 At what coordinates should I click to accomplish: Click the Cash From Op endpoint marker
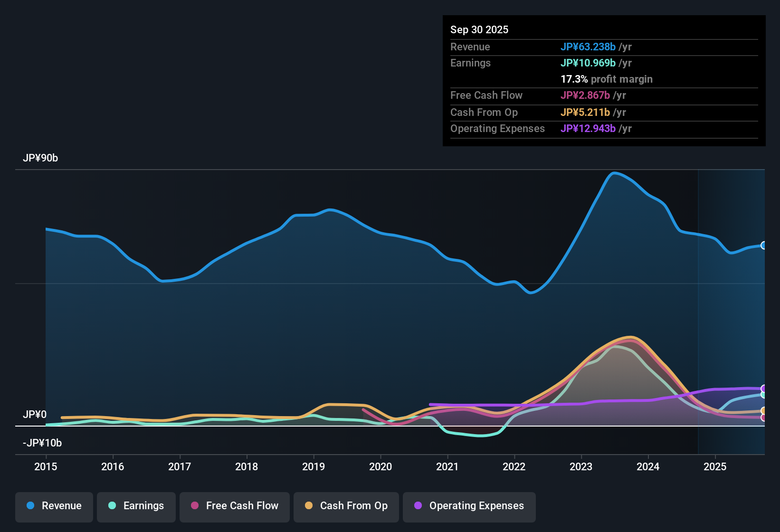coord(764,411)
